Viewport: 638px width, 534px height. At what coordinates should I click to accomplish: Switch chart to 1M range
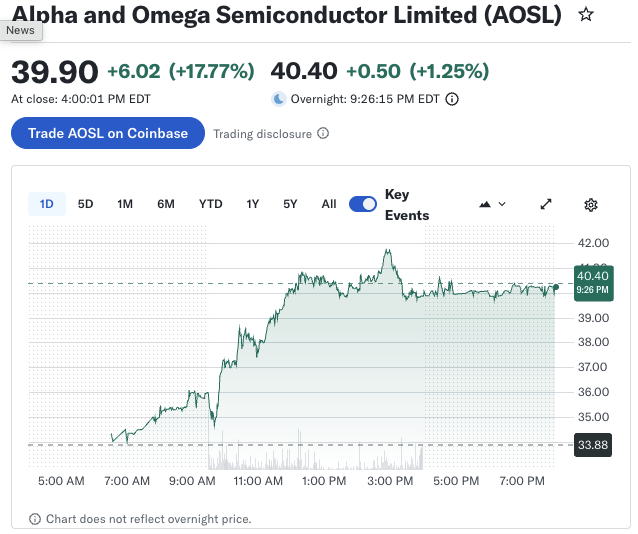[125, 204]
